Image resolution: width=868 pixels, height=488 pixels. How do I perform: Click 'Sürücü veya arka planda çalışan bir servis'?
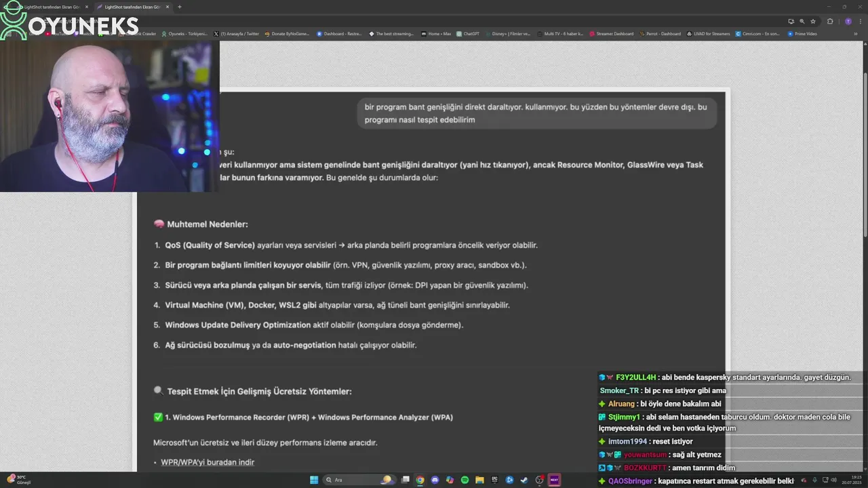243,285
